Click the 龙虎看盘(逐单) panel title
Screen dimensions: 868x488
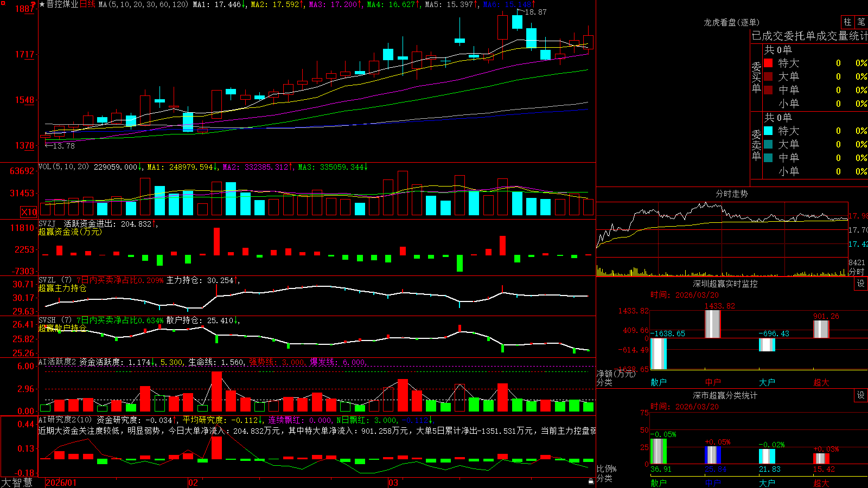(x=732, y=22)
